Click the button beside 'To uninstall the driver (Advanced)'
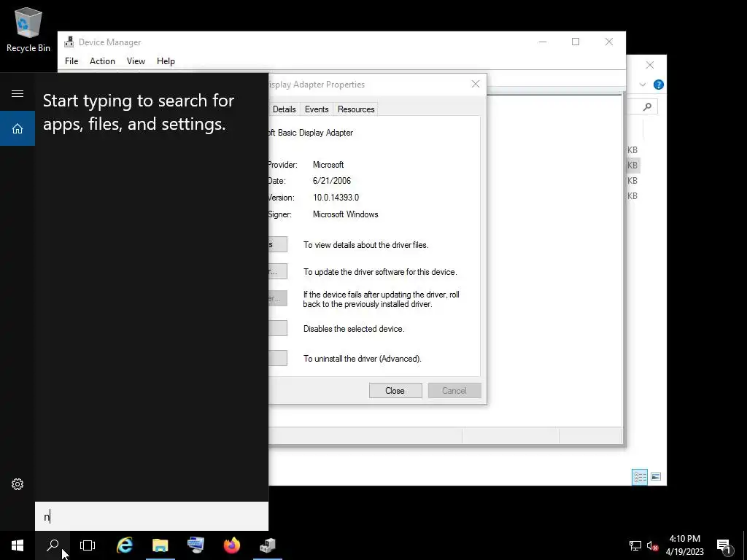Screen dimensions: 747x560 278,358
